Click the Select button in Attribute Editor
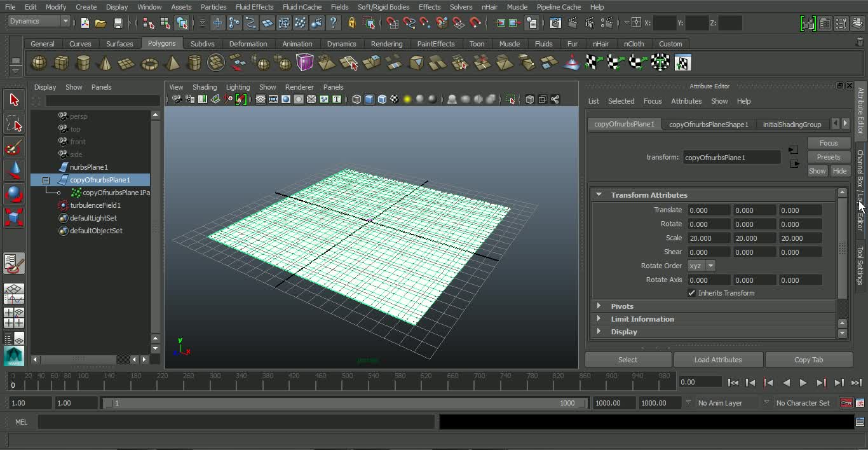The height and width of the screenshot is (450, 868). [628, 360]
